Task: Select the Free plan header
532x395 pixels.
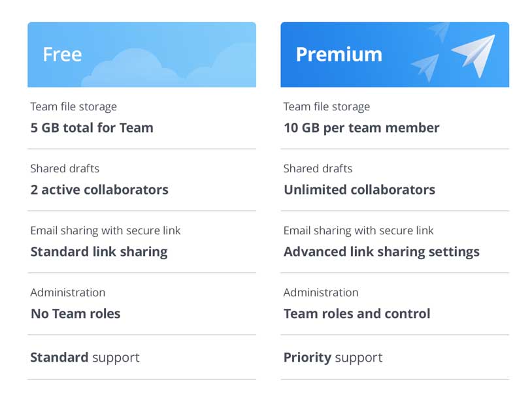Action: pyautogui.click(x=63, y=54)
